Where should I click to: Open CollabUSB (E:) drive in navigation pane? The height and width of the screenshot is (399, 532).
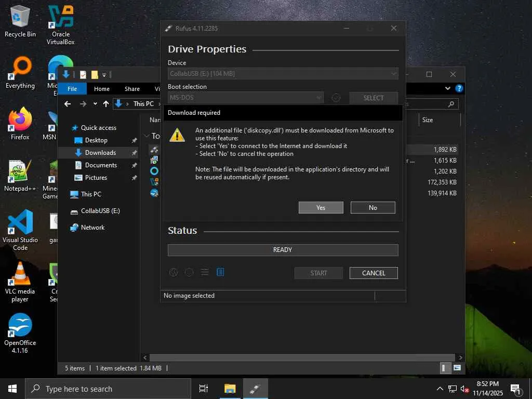click(x=100, y=211)
